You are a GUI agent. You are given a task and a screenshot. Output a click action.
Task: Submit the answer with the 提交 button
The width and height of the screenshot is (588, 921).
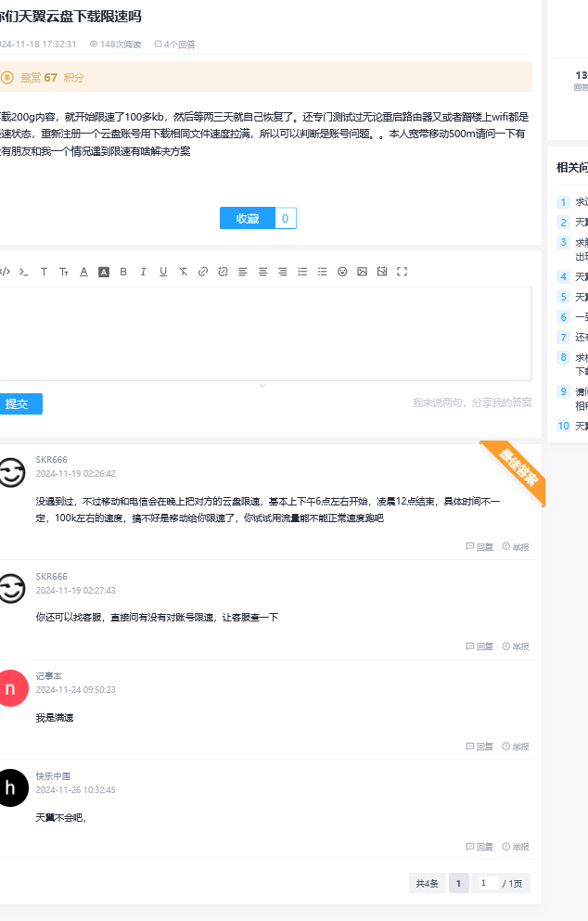click(x=18, y=404)
